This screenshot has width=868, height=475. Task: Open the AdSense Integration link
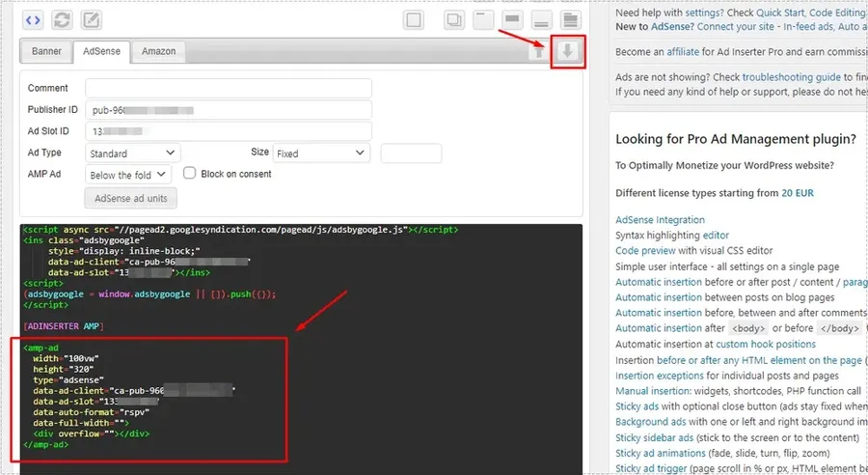[x=660, y=220]
